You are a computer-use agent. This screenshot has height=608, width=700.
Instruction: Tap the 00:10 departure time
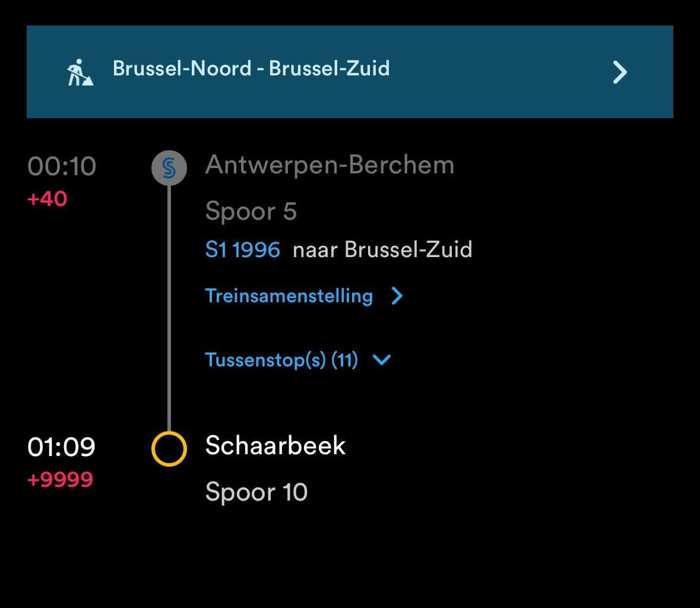pyautogui.click(x=62, y=166)
